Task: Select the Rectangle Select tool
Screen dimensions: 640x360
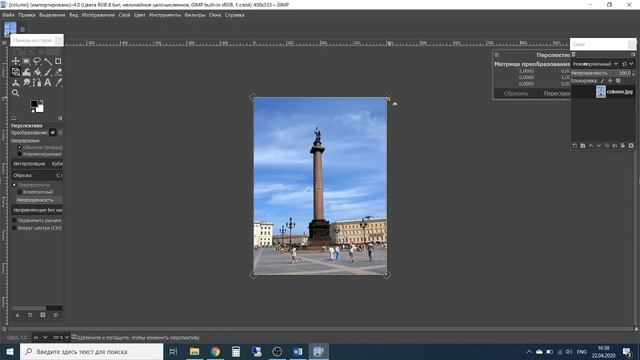Action: (x=27, y=61)
